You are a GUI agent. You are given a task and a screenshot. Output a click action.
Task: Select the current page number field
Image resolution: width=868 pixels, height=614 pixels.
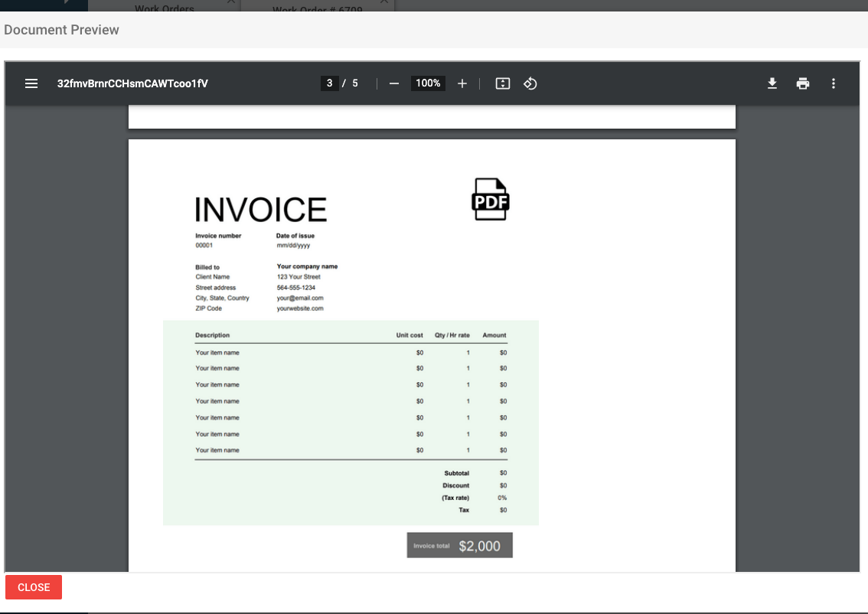329,83
